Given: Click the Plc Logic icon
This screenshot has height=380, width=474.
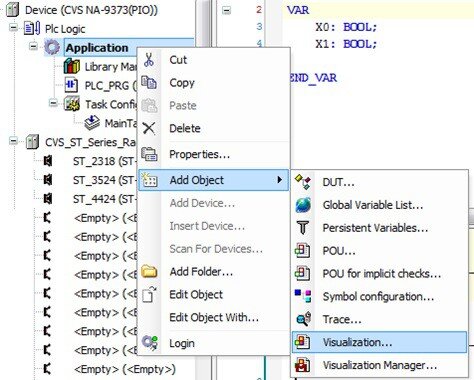Looking at the screenshot, I should coord(32,28).
